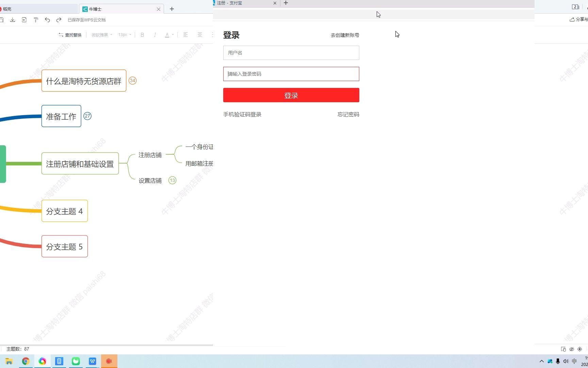Viewport: 588px width, 368px height.
Task: Expand the 13 collapsed children badge
Action: coord(173,181)
